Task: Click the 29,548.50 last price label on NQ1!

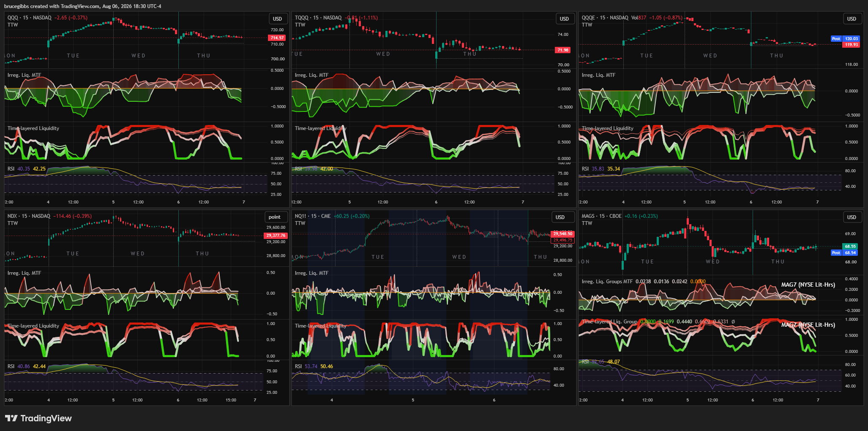Action: coord(562,234)
